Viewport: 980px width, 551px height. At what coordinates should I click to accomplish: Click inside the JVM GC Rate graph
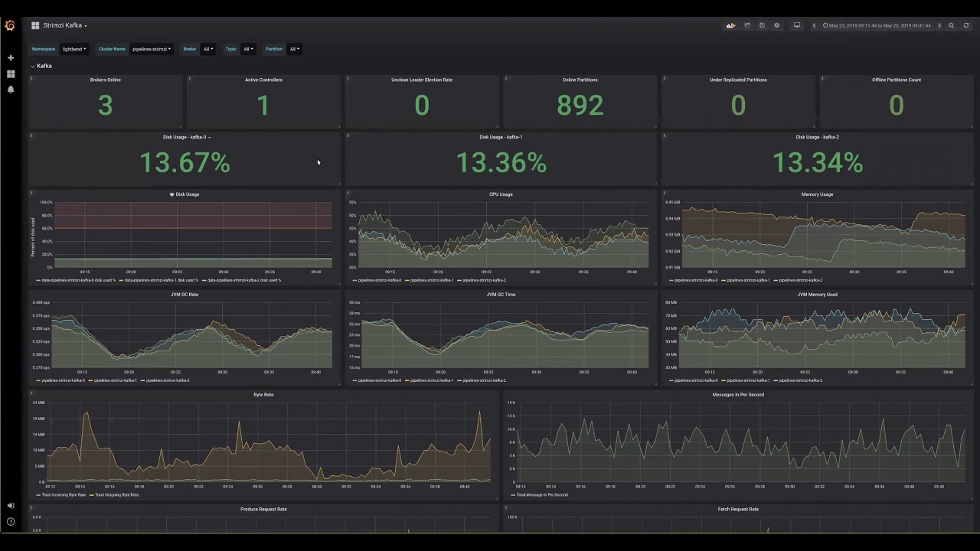coord(193,335)
